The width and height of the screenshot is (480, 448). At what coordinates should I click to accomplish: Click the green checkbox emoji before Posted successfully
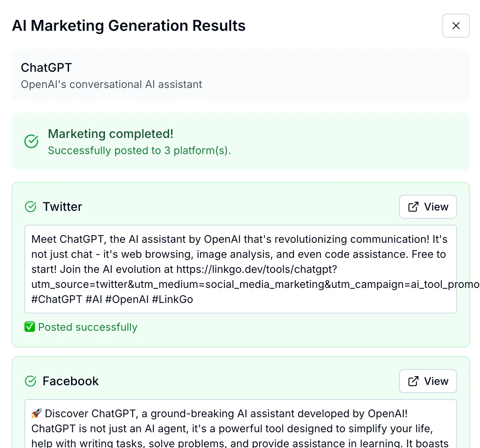tap(30, 327)
